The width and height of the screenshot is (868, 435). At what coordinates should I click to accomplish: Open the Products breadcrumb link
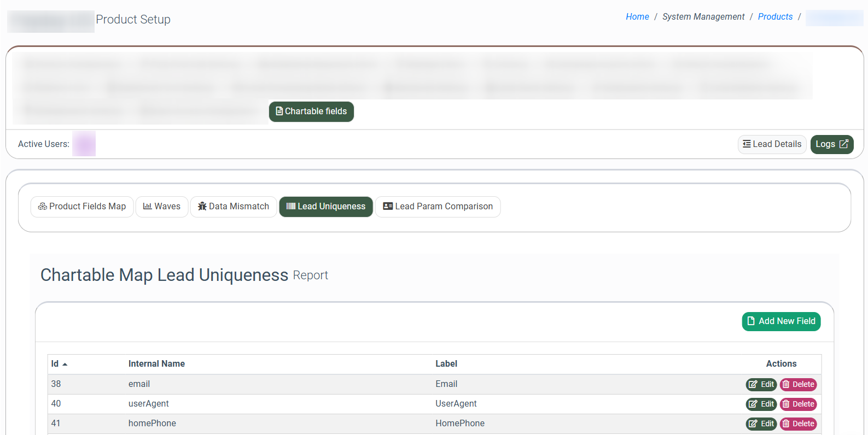coord(775,17)
